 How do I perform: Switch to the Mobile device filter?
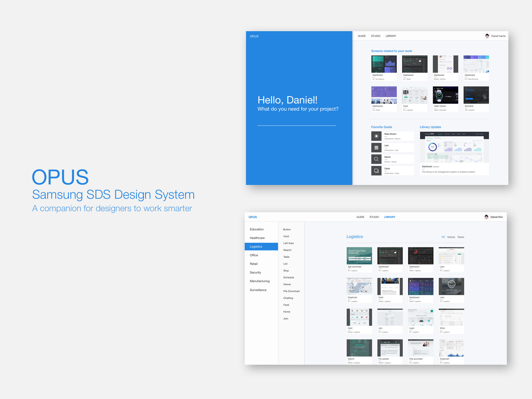coord(451,237)
